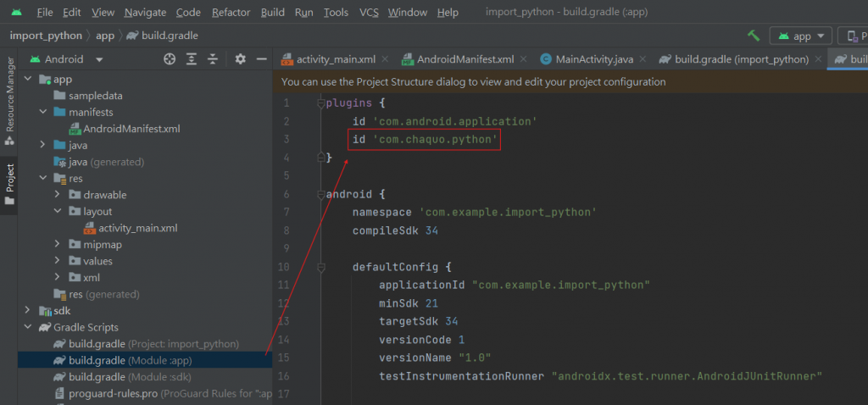Expand the java folder

click(43, 146)
